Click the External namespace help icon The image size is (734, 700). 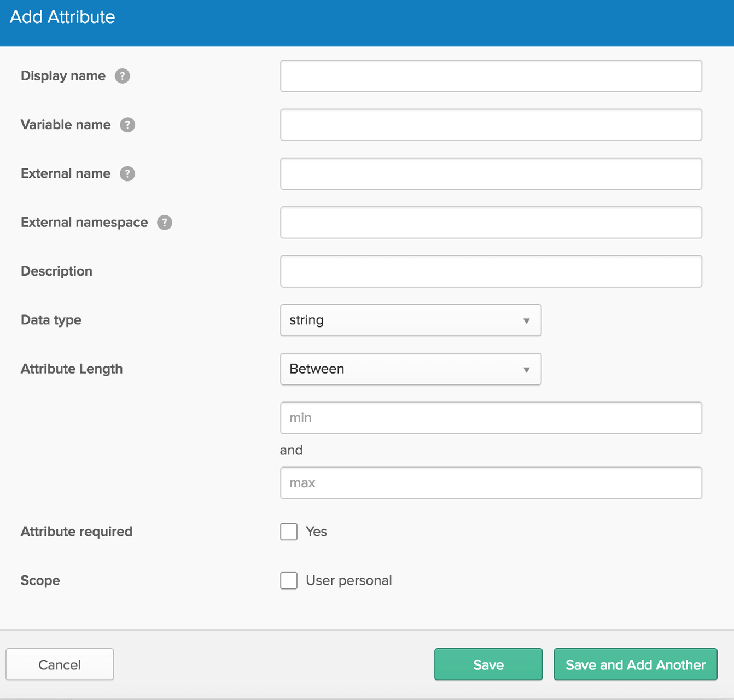point(165,223)
